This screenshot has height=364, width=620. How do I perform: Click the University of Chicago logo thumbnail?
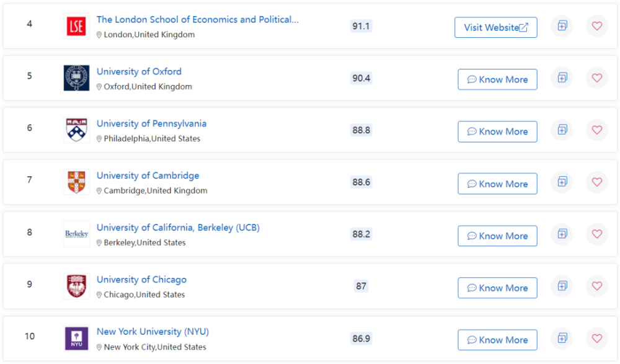pyautogui.click(x=76, y=286)
